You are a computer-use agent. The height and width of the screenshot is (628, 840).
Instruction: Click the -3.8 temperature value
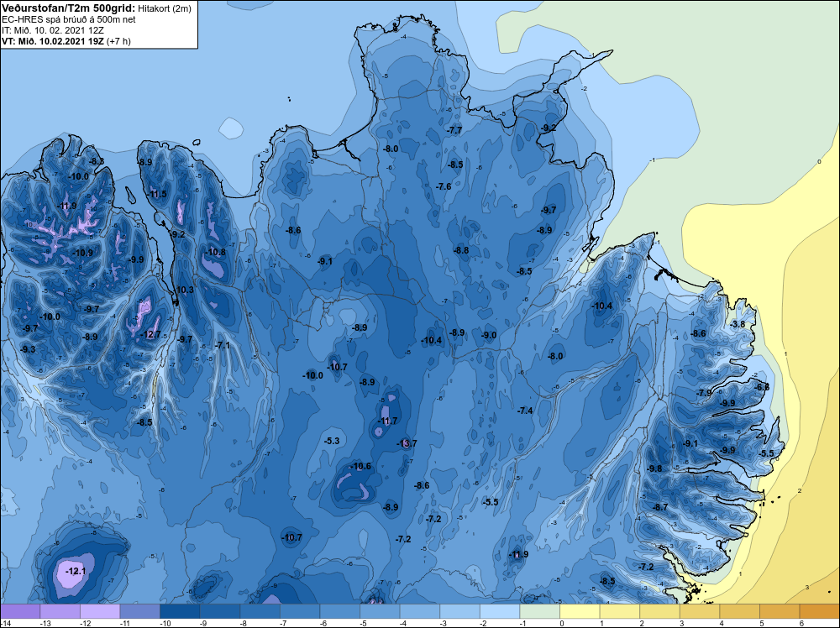(x=738, y=324)
